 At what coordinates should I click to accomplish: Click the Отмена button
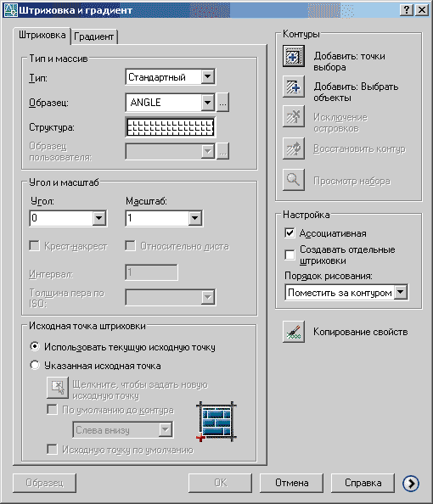pyautogui.click(x=291, y=483)
